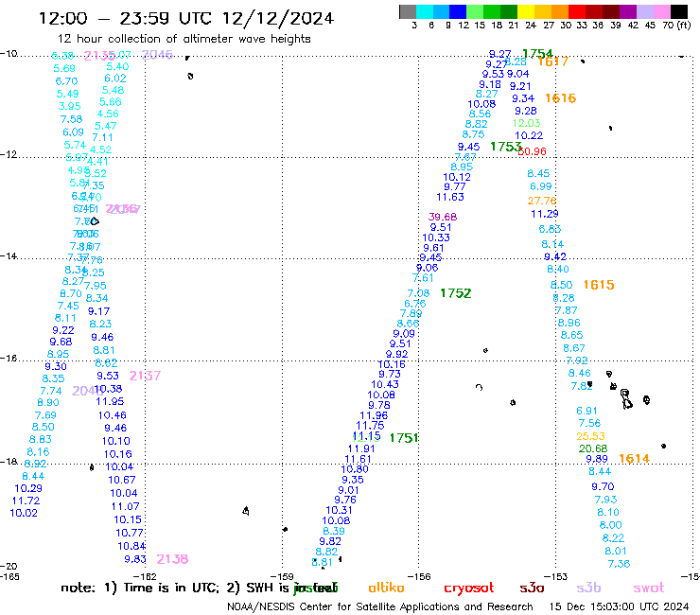Click the '70 (ft)' legend label
The height and width of the screenshot is (615, 700).
[x=676, y=26]
